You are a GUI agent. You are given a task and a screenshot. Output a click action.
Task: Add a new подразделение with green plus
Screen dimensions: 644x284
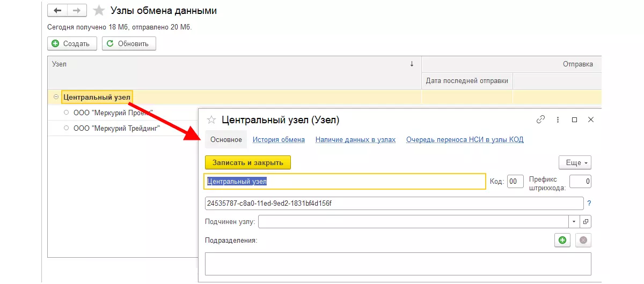tap(562, 240)
